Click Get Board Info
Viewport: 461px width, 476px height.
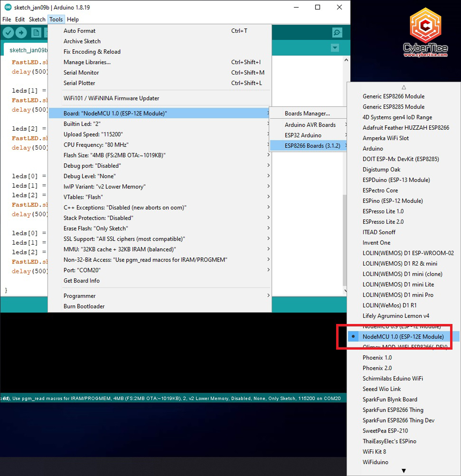81,281
